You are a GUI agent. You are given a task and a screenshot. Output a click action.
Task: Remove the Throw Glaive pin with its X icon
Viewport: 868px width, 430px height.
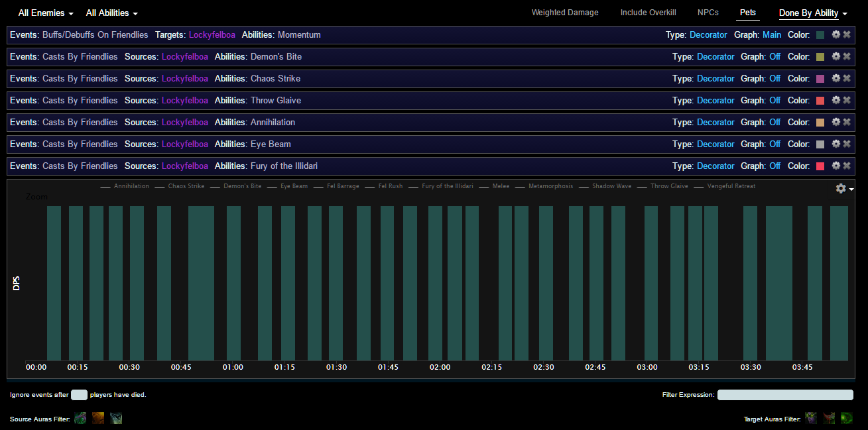(847, 100)
